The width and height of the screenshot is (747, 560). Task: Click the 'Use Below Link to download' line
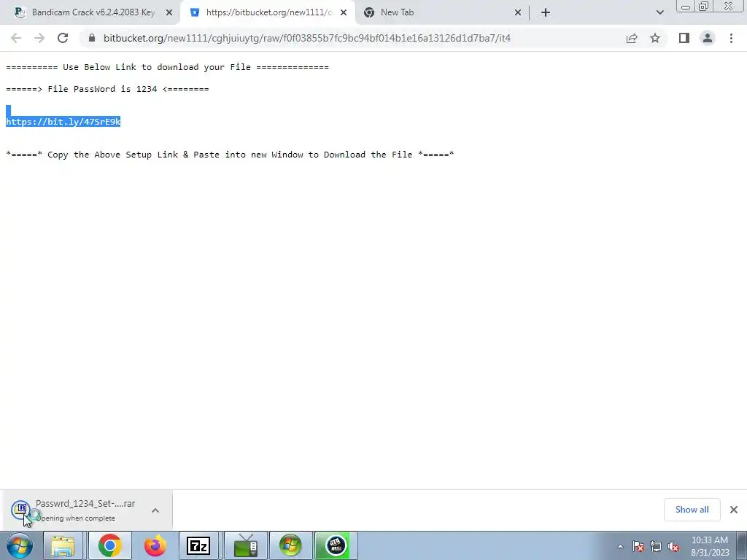click(167, 67)
